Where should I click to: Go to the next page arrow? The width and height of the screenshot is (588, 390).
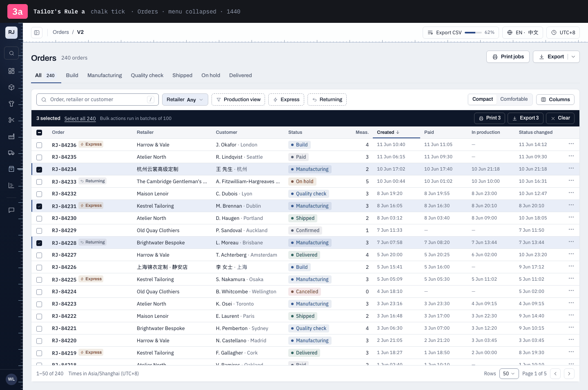pyautogui.click(x=569, y=374)
